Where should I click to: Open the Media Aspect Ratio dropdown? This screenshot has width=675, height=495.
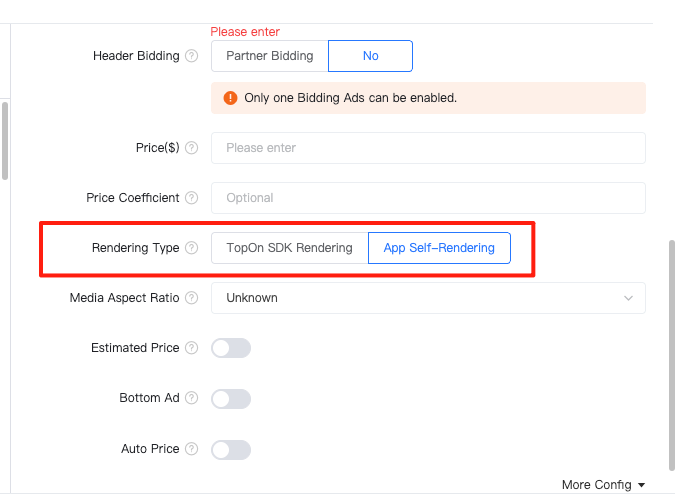(x=428, y=298)
